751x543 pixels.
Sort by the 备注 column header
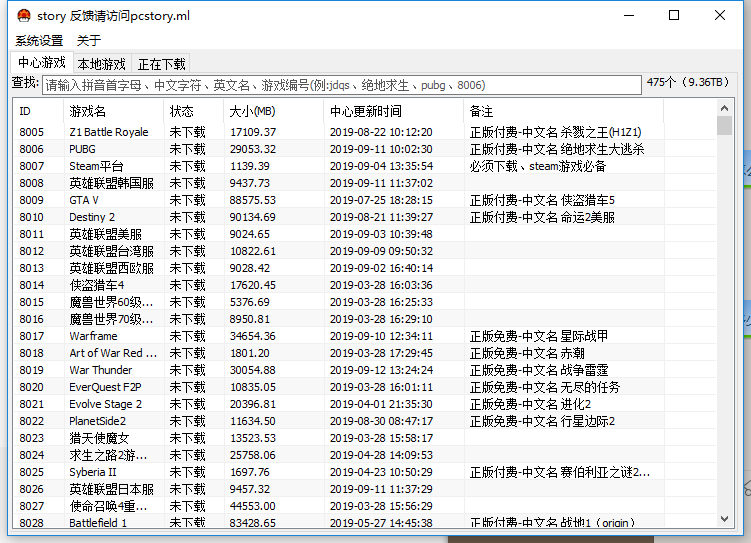click(564, 112)
